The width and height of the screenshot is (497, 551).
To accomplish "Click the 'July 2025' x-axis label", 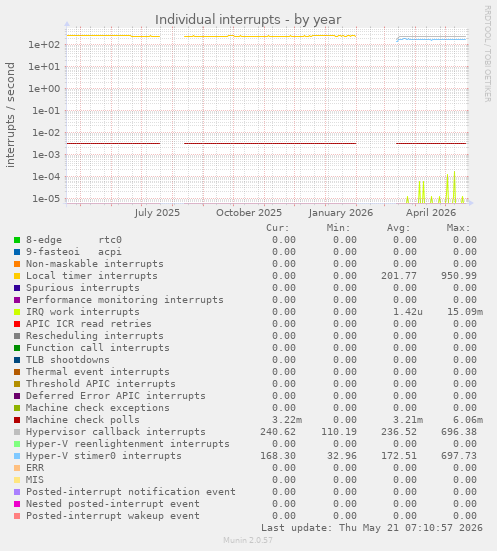I will [x=157, y=213].
